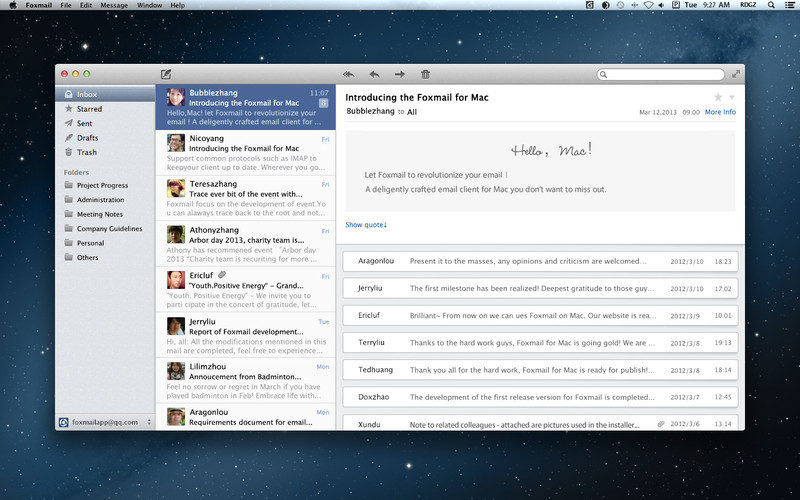800x500 pixels.
Task: Open Spotlight search magnifier in menu bar
Action: 771,5
